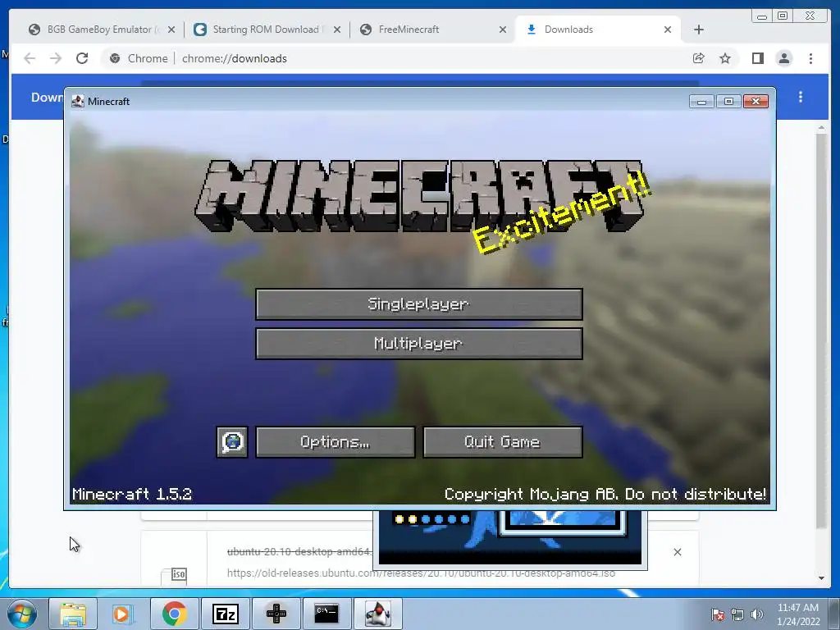Close the BGB GameBoy Emulator tab
This screenshot has height=630, width=840.
coord(171,30)
